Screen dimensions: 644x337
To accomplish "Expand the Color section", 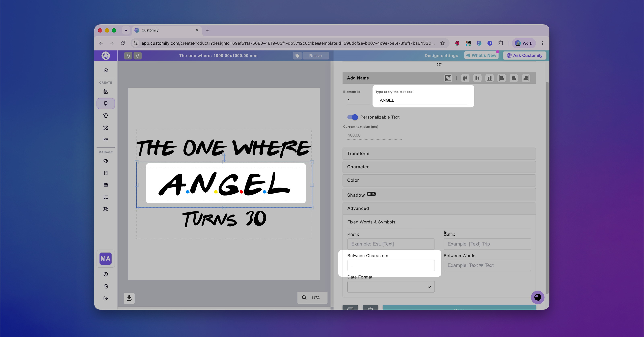I will click(439, 180).
